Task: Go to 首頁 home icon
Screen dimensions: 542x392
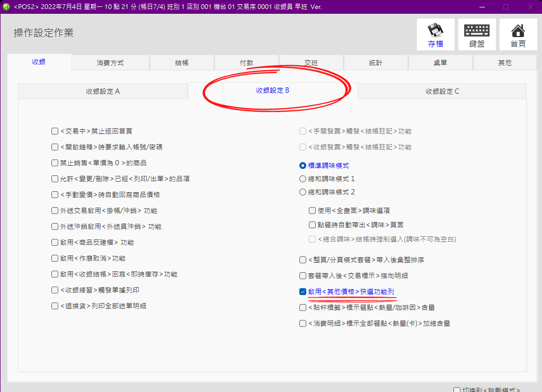Action: click(518, 34)
